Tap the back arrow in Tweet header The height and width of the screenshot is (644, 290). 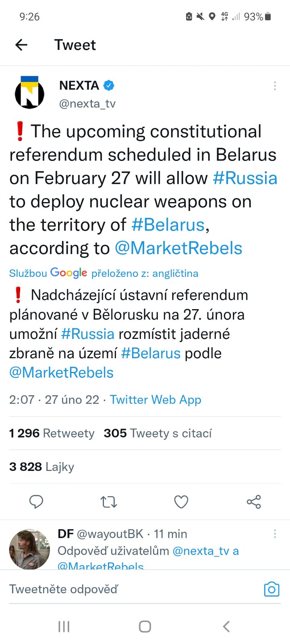[21, 45]
